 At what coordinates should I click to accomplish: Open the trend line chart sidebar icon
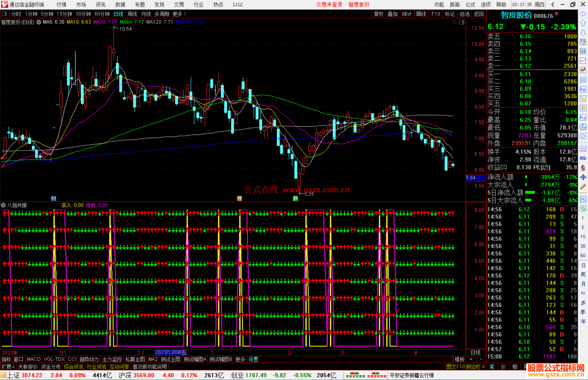[583, 60]
